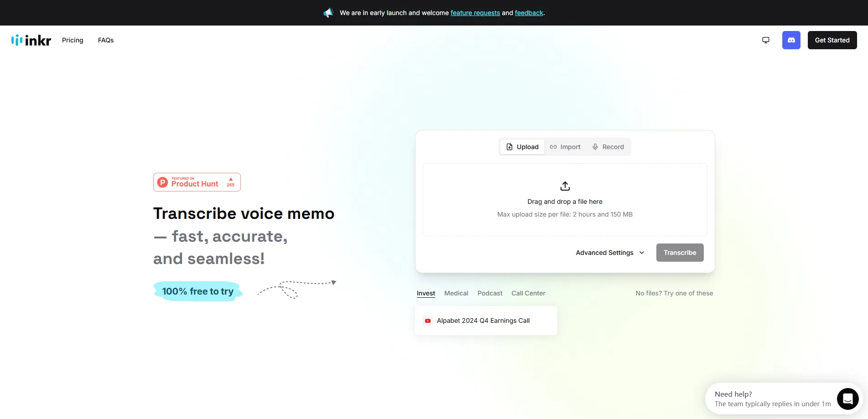868x419 pixels.
Task: Click the YouTube icon next to Alpabet earnings call
Action: pos(427,321)
